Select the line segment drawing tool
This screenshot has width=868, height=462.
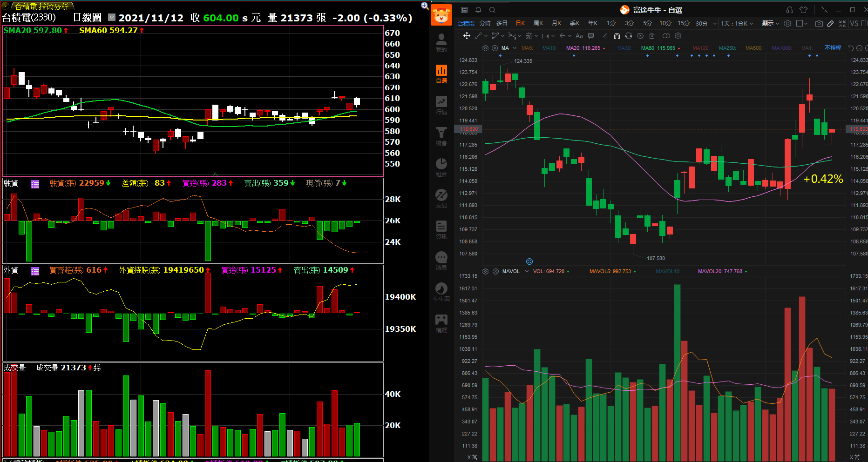coord(478,36)
